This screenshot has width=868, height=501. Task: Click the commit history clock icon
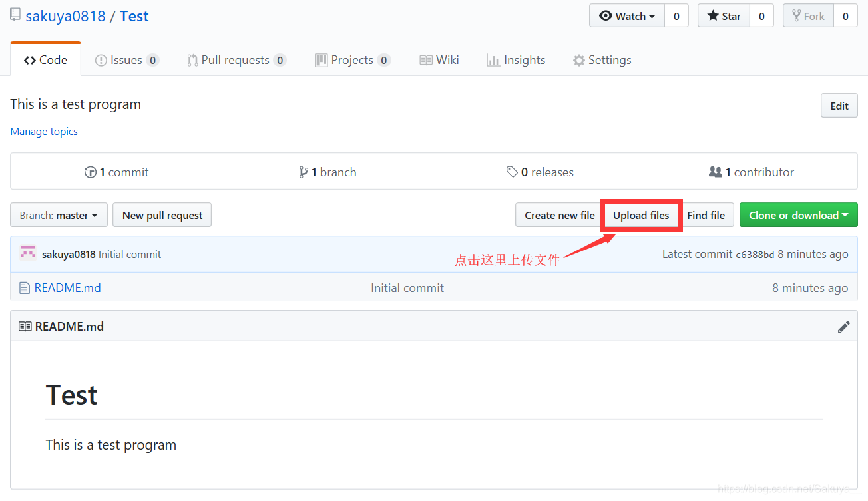point(91,172)
